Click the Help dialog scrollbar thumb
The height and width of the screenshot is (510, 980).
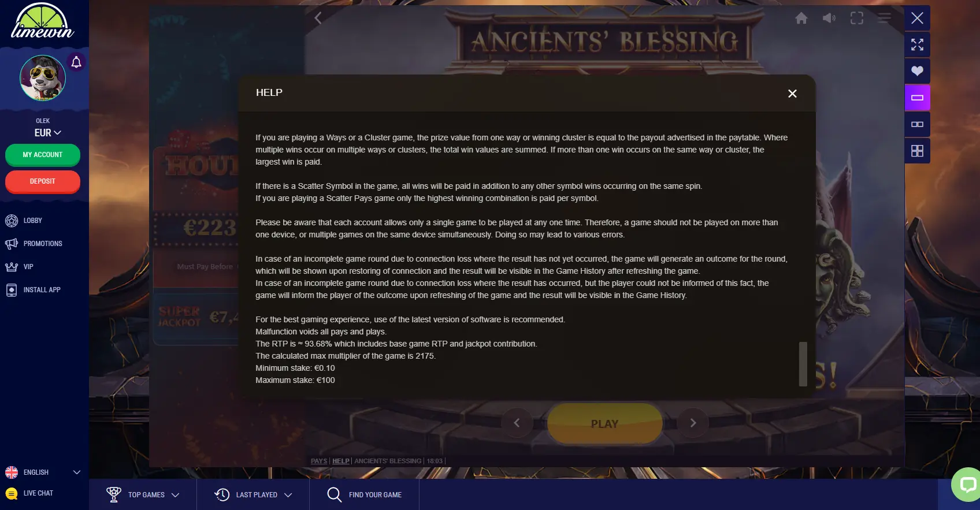pyautogui.click(x=803, y=364)
